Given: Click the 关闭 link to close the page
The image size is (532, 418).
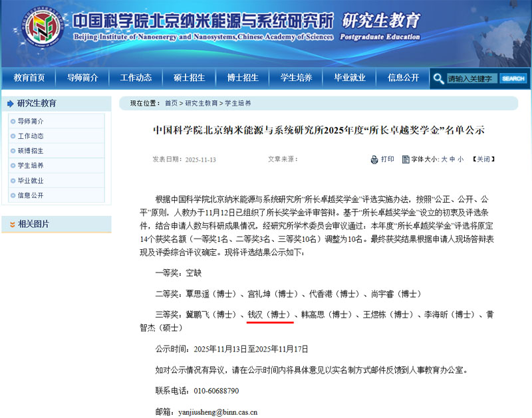Looking at the screenshot, I should (x=483, y=159).
